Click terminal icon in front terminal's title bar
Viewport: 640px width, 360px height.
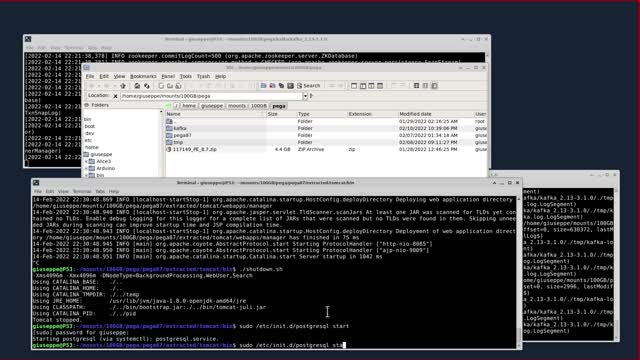(36, 183)
